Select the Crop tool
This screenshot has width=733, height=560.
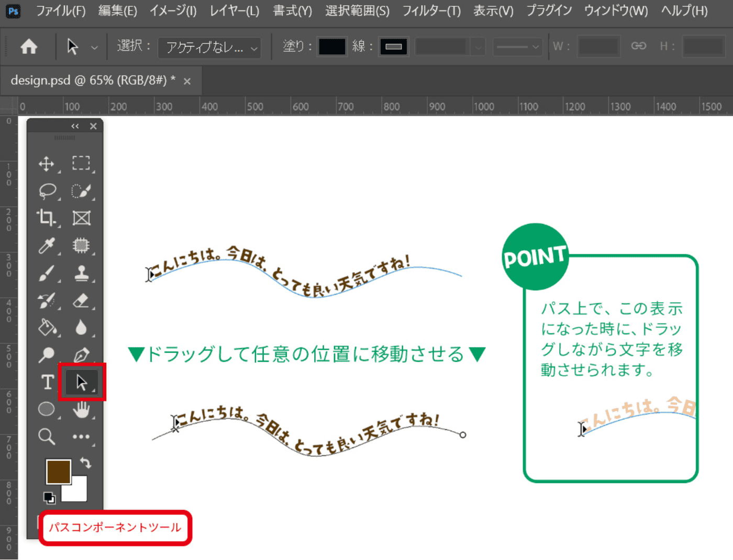(47, 218)
